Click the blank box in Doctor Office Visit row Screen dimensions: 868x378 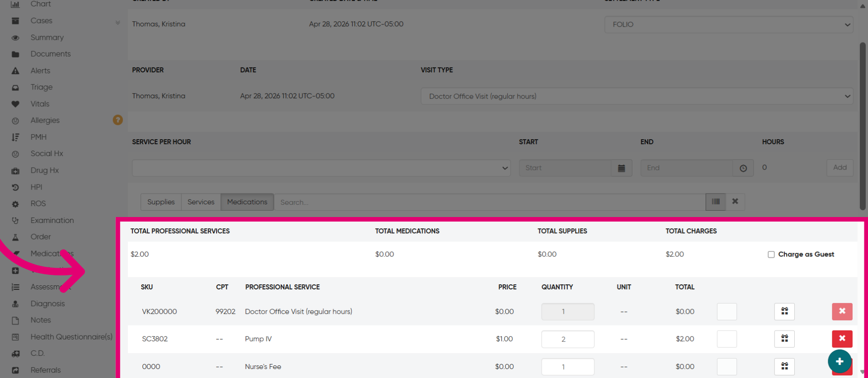pyautogui.click(x=727, y=312)
